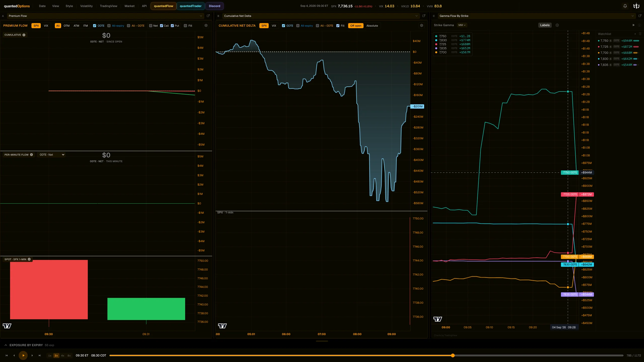Click the 7750 ODTE chart price label
644x362 pixels.
point(570,173)
